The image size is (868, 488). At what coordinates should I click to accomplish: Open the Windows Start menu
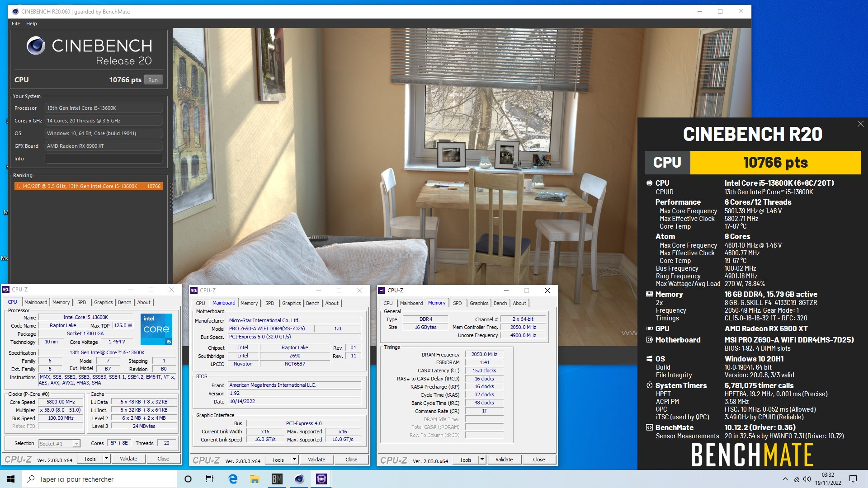click(11, 479)
